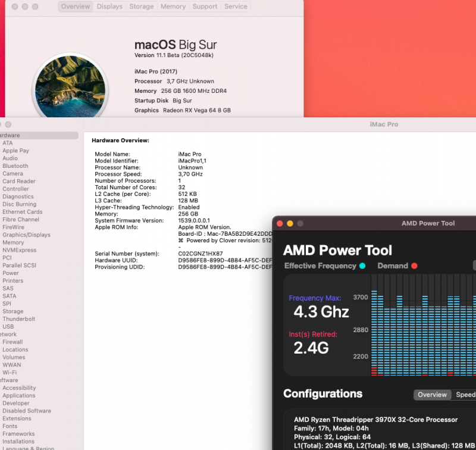Click the L3 Cache value 128 MB
Viewport: 476px width, 450px height.
tap(188, 201)
